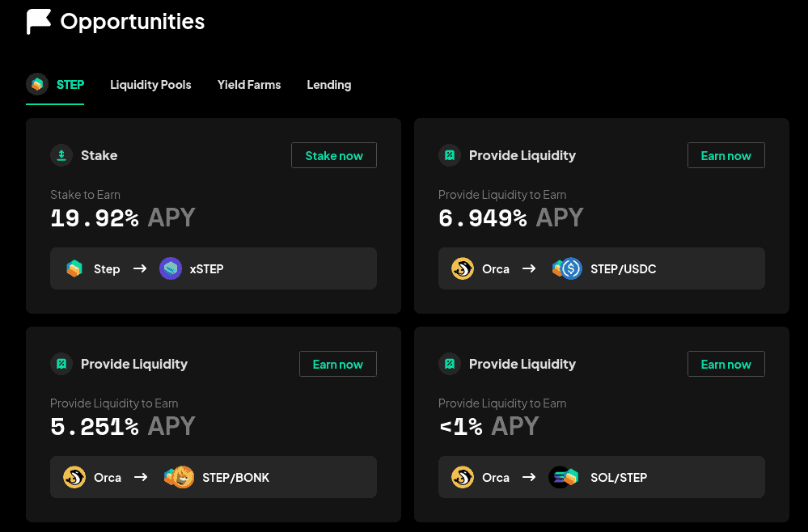Viewport: 808px width, 532px height.
Task: Click the Stake card title
Action: pos(99,155)
